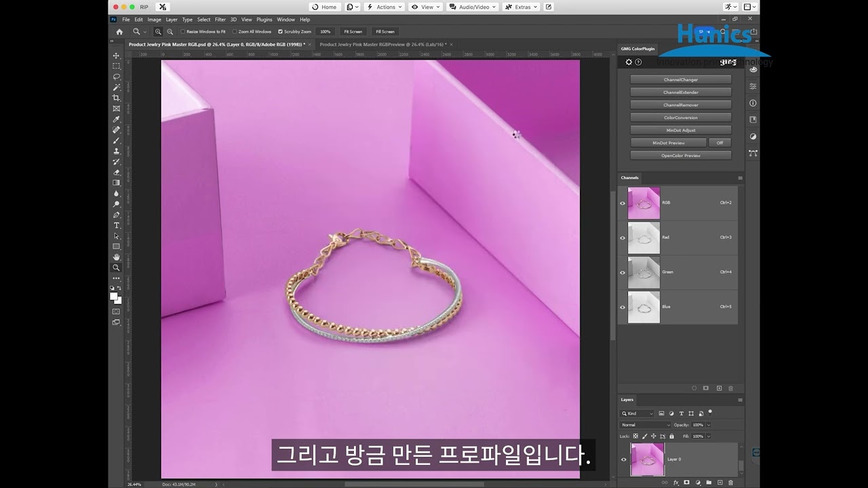Image resolution: width=868 pixels, height=488 pixels.
Task: Select the Path Selection tool
Action: pos(116,236)
